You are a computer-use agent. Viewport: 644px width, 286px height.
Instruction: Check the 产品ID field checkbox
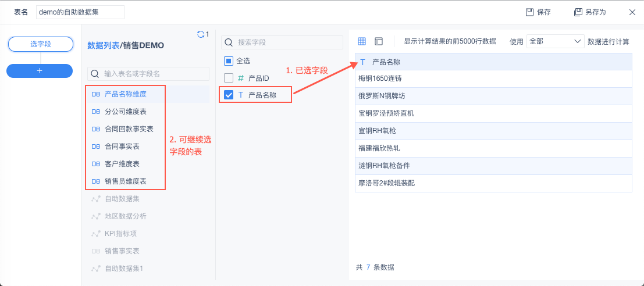click(229, 78)
